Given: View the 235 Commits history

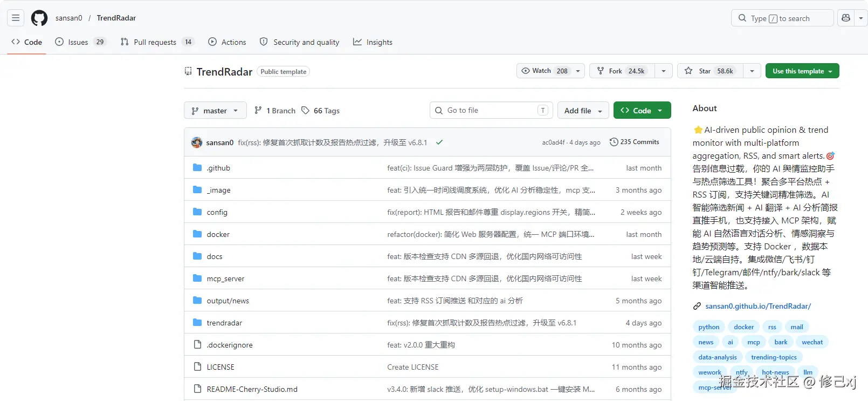Looking at the screenshot, I should click(x=635, y=142).
